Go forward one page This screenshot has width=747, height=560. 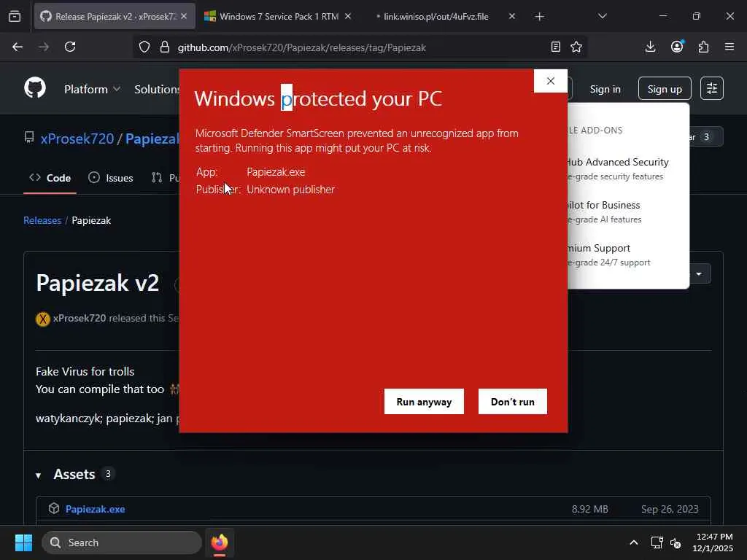44,47
